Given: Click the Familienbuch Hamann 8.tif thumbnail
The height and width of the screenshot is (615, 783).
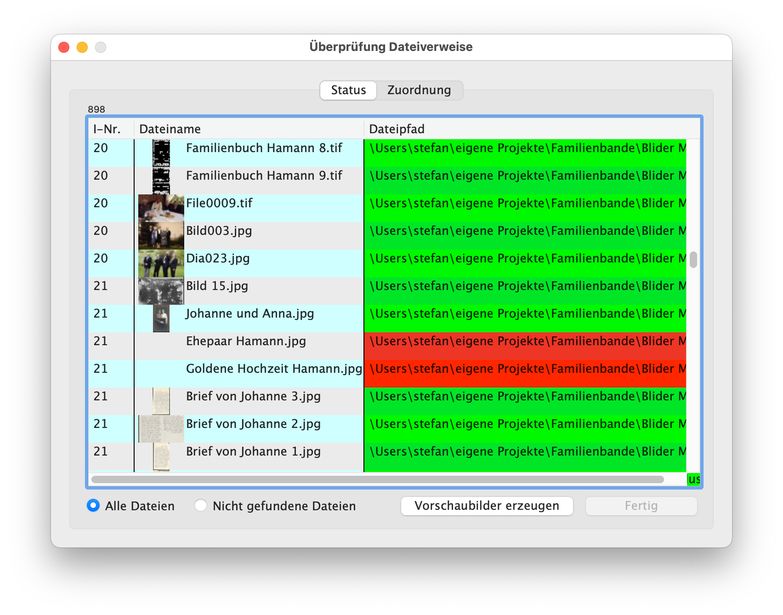Looking at the screenshot, I should [x=161, y=149].
